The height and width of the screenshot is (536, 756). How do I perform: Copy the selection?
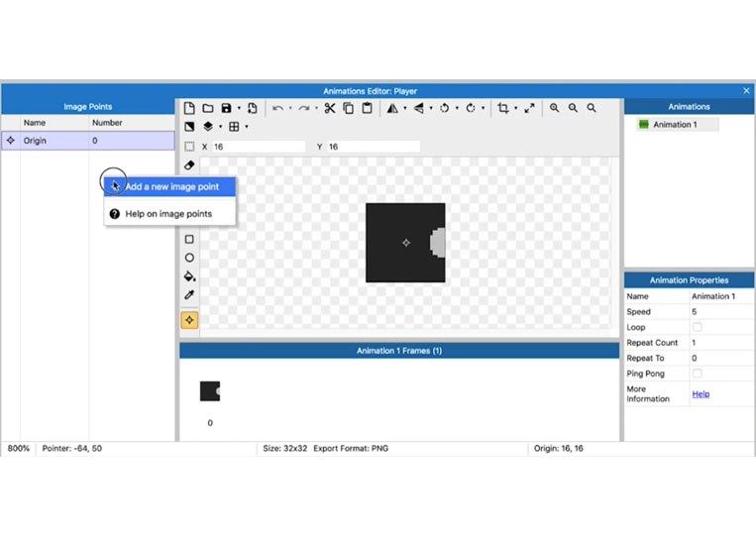coord(348,108)
